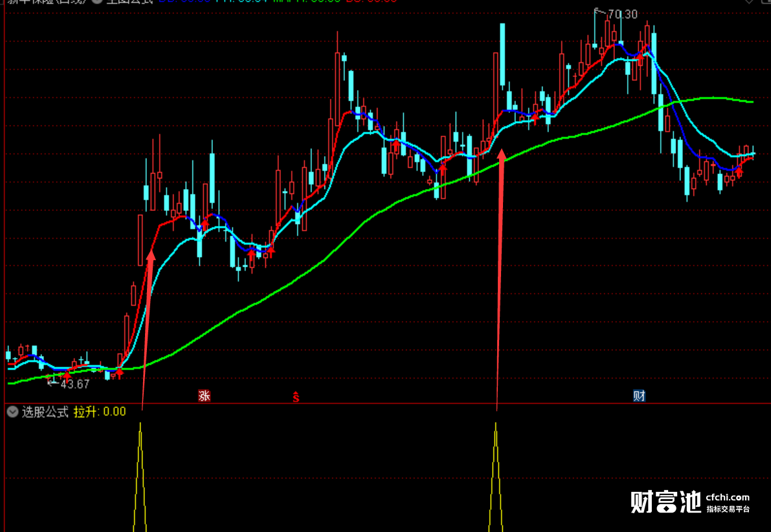This screenshot has height=532, width=771.
Task: Select the yellow 拉升: 0.00 value label
Action: pyautogui.click(x=100, y=412)
